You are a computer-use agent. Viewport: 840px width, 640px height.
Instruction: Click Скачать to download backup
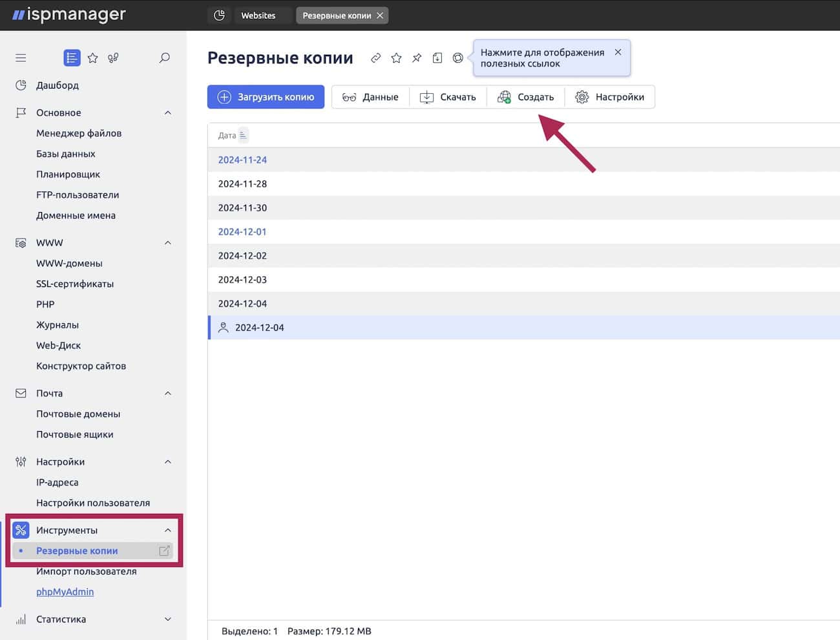448,97
